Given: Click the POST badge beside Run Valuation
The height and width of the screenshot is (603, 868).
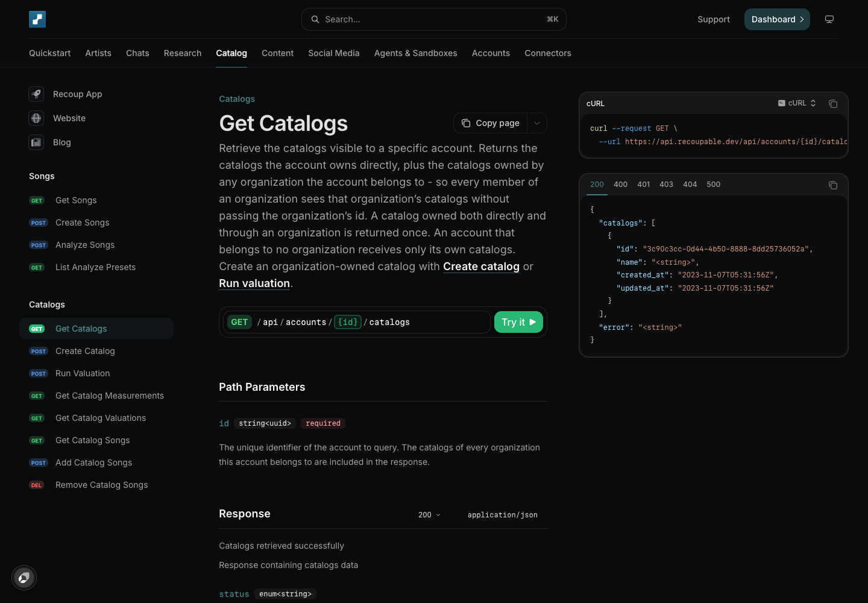Looking at the screenshot, I should click(x=39, y=374).
